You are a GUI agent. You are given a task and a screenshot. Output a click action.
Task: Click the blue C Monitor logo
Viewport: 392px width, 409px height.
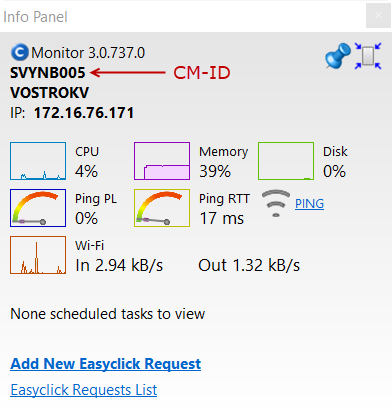pyautogui.click(x=20, y=53)
